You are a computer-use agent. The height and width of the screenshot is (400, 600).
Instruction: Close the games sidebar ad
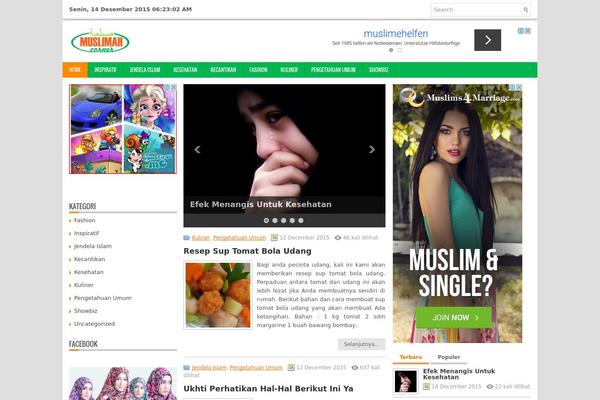[174, 88]
